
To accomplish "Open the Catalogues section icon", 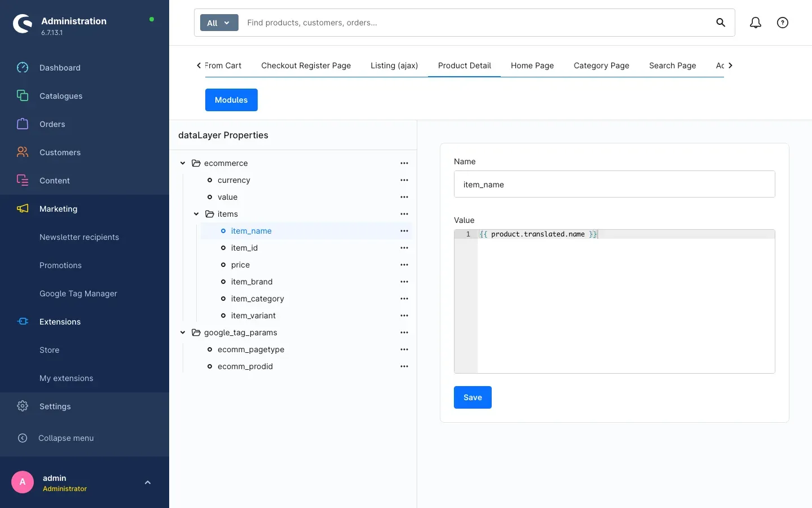I will click(x=23, y=96).
